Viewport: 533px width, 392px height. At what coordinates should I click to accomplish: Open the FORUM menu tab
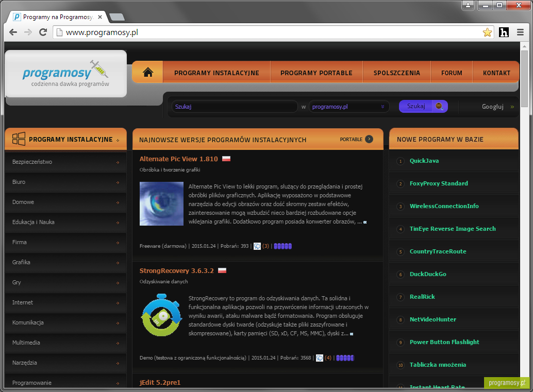(x=452, y=72)
